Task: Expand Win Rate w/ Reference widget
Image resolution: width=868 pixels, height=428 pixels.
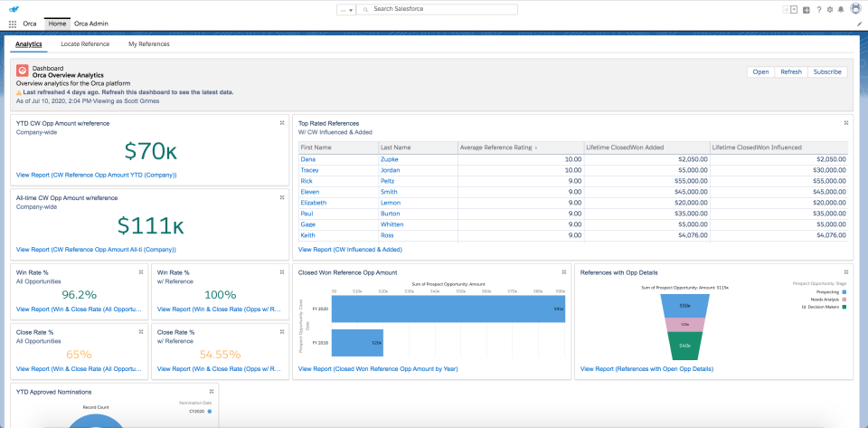Action: [282, 271]
